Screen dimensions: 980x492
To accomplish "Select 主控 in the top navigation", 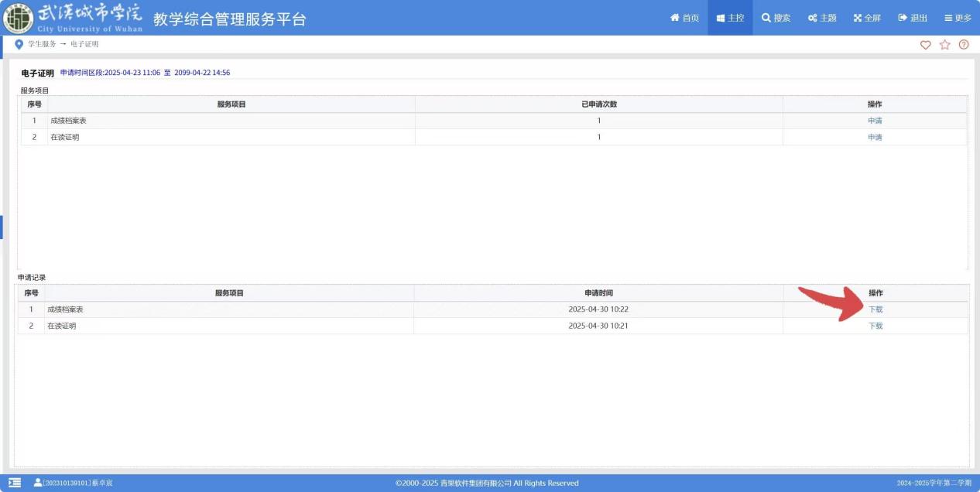I will pos(730,18).
